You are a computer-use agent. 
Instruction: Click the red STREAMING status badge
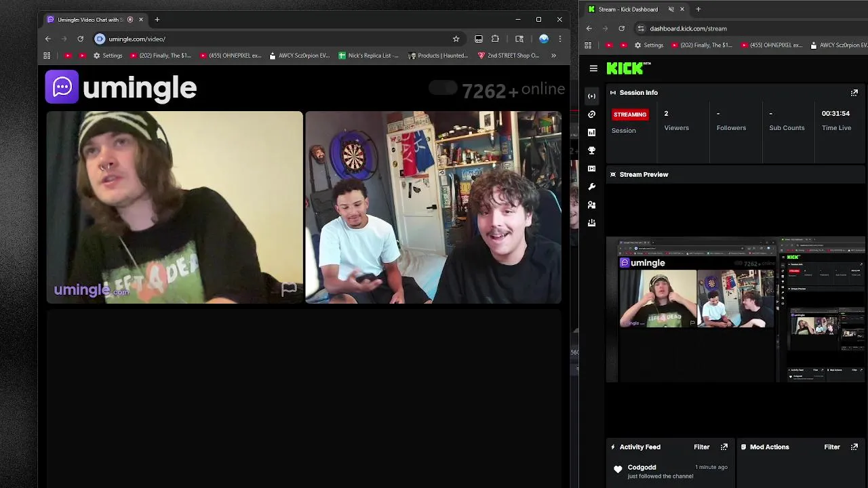tap(630, 115)
